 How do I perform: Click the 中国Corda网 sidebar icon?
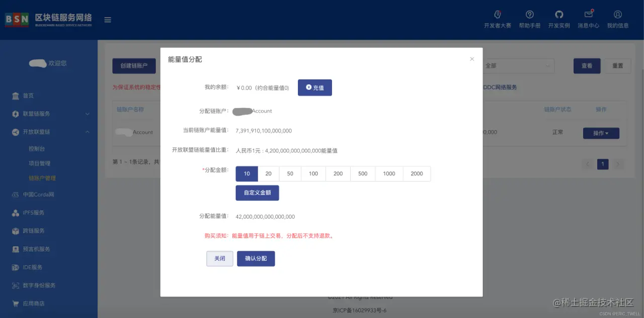(x=16, y=195)
